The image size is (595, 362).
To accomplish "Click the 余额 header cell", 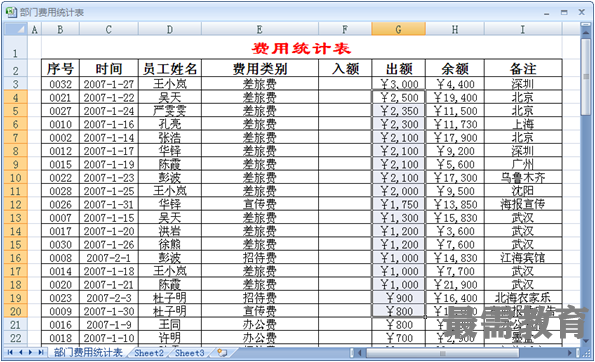I will point(455,69).
